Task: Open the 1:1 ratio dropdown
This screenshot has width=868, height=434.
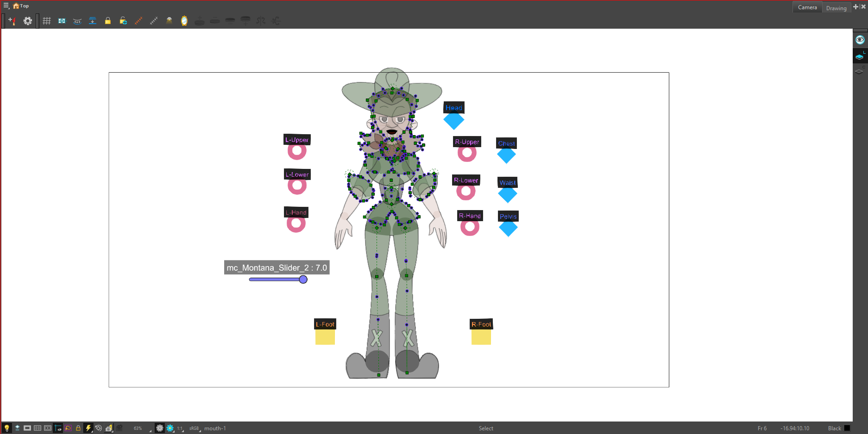Action: (180, 428)
